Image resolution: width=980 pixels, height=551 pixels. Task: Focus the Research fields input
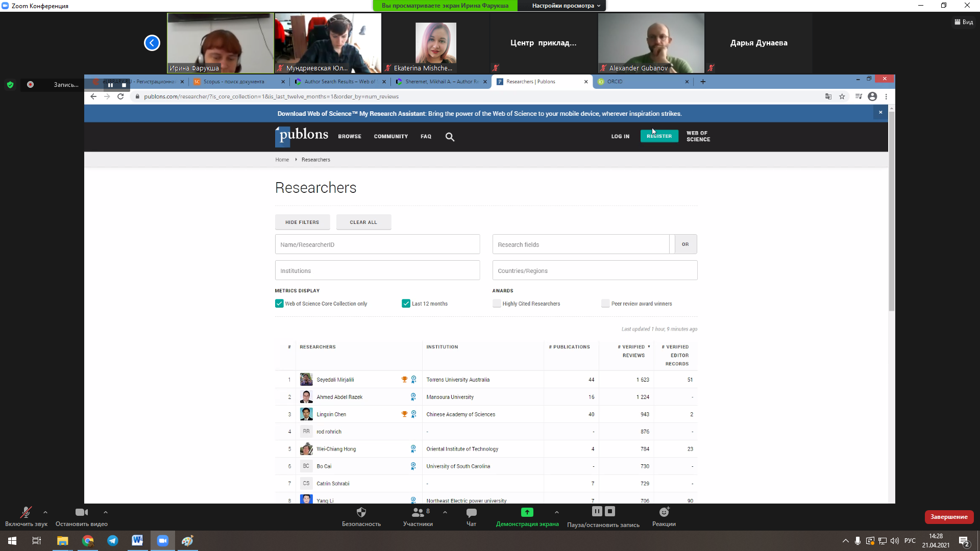pyautogui.click(x=581, y=244)
